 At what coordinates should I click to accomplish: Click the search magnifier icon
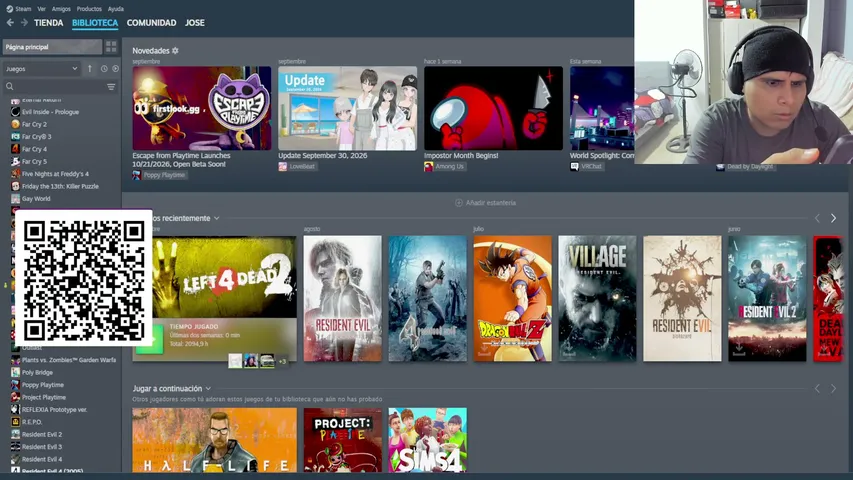tap(10, 87)
